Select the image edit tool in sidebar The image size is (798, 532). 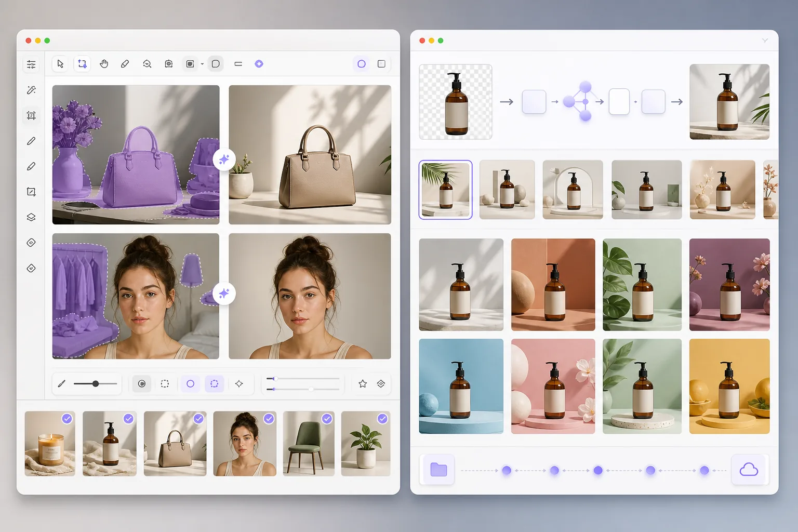(x=31, y=192)
